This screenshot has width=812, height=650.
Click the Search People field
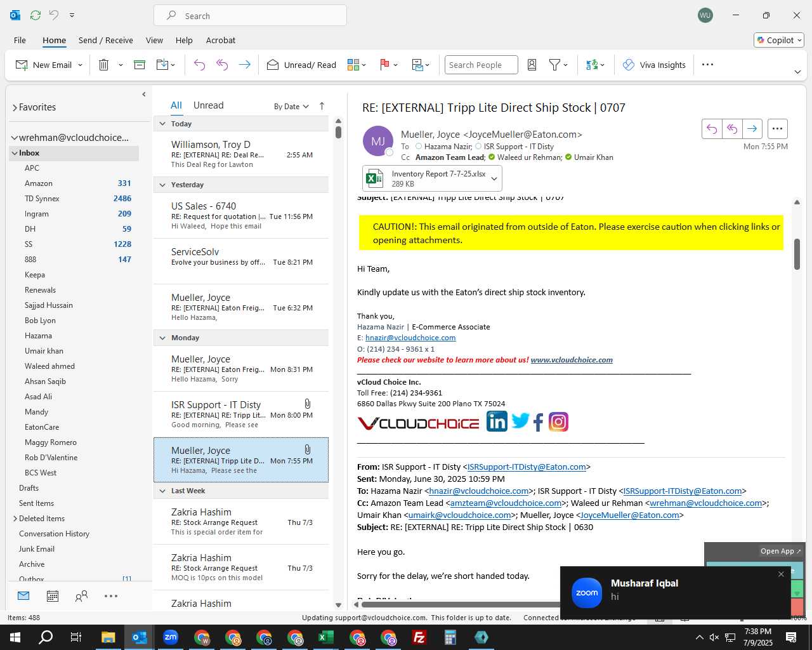pos(481,65)
